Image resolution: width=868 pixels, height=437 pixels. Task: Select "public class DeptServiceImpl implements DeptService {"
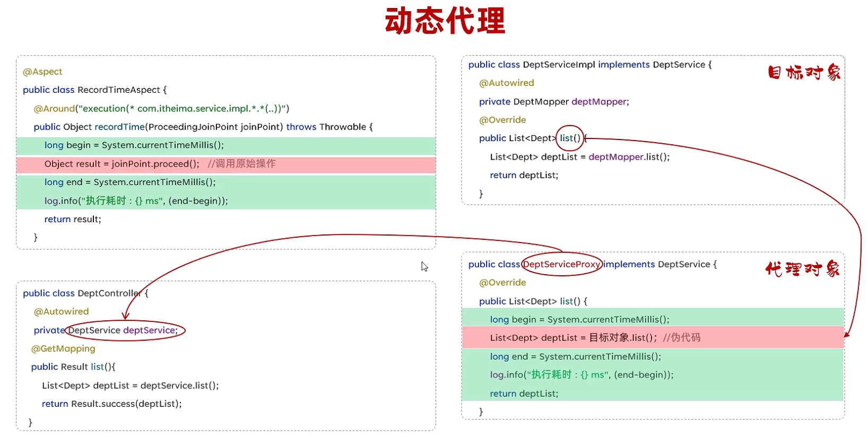point(590,65)
